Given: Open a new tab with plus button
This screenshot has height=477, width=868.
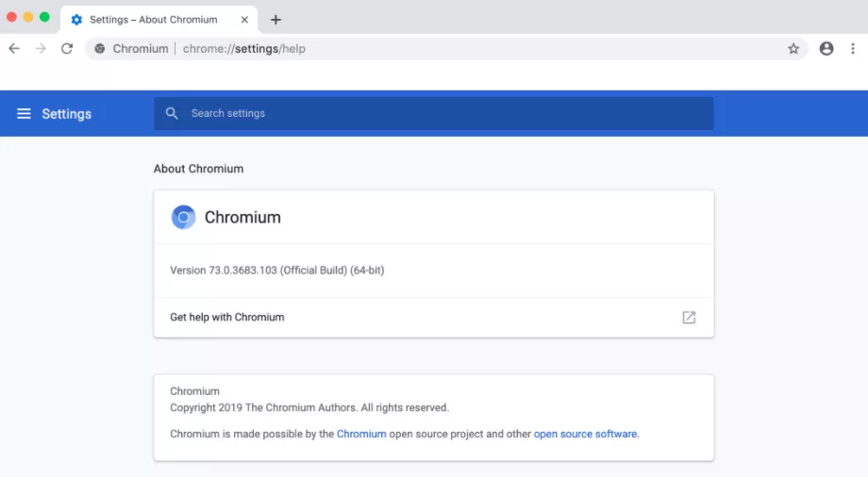Looking at the screenshot, I should pos(275,20).
